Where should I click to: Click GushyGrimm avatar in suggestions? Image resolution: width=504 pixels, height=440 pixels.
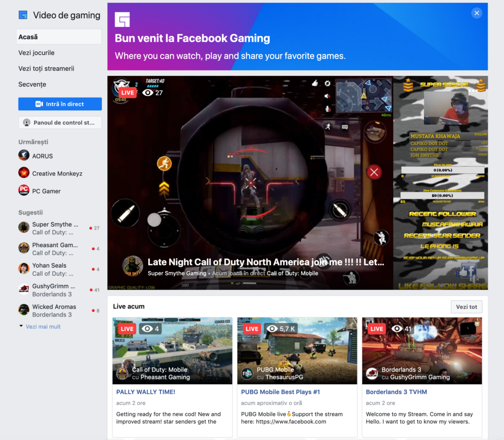tap(24, 289)
